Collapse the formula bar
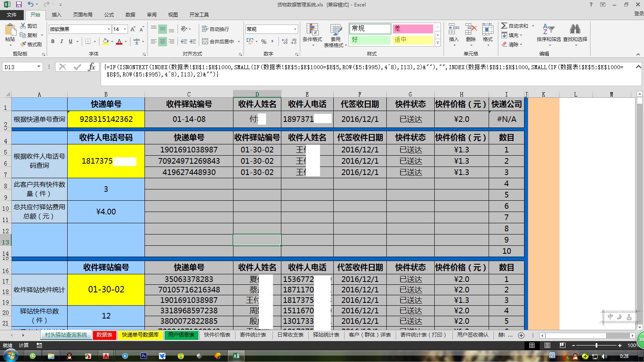 (638, 67)
